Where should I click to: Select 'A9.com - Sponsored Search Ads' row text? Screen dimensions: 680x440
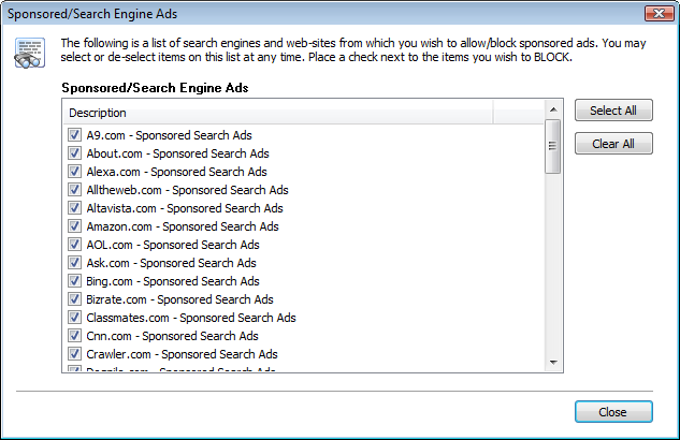(x=169, y=135)
